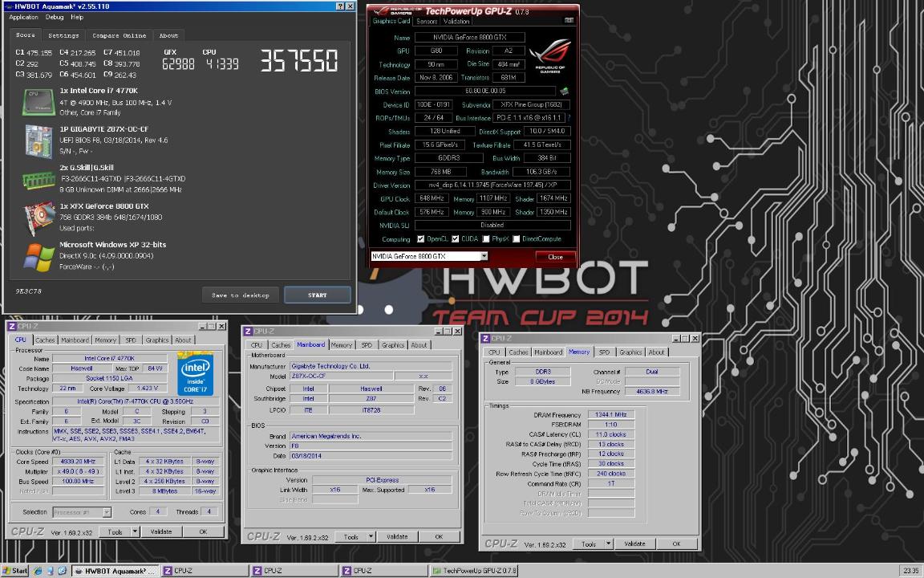Click OK in the CPU-Z CPU window
924x578 pixels.
pos(203,531)
